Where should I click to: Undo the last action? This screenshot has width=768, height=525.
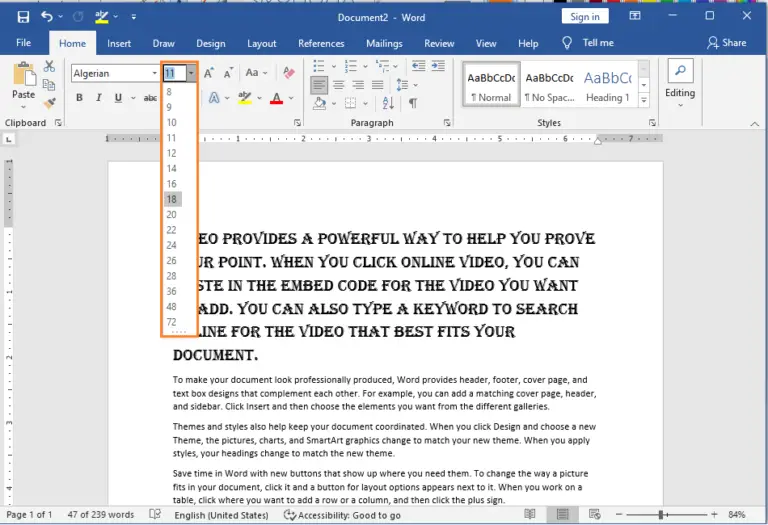47,17
